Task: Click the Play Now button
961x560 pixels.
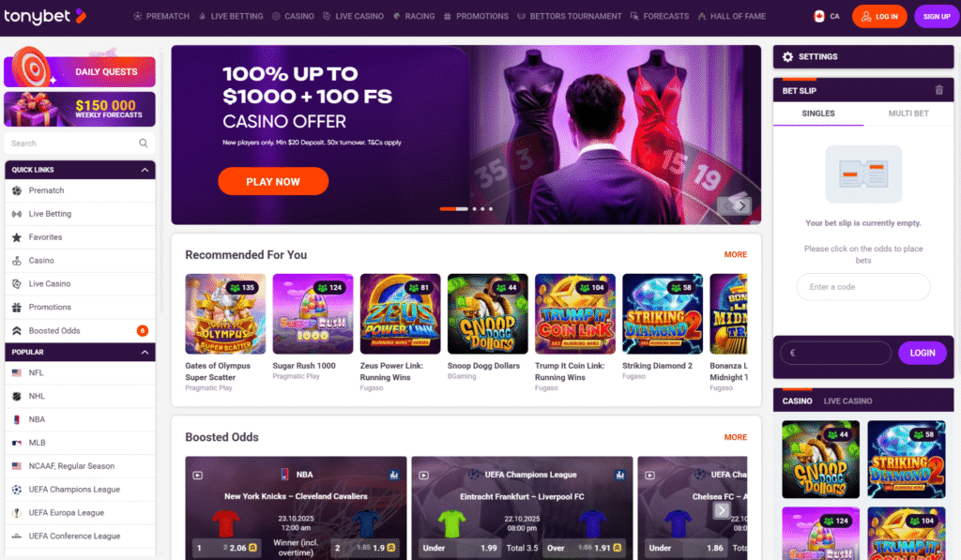Action: (x=273, y=181)
